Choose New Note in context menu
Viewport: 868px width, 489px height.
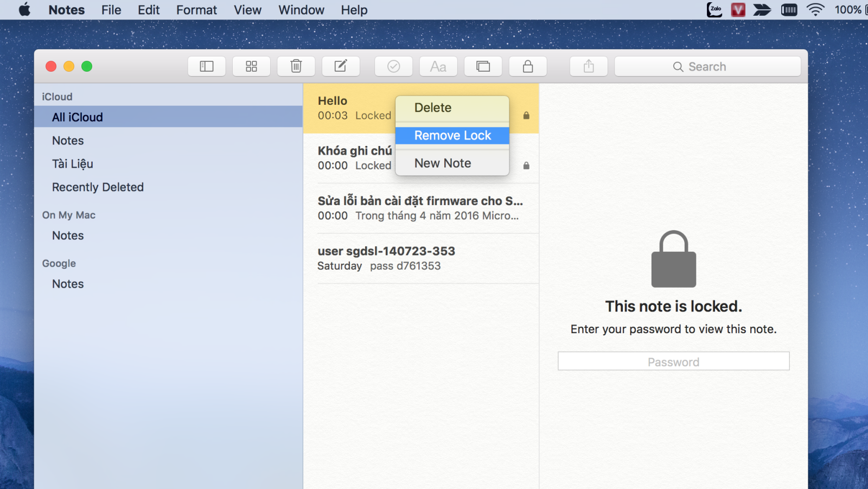pyautogui.click(x=452, y=163)
